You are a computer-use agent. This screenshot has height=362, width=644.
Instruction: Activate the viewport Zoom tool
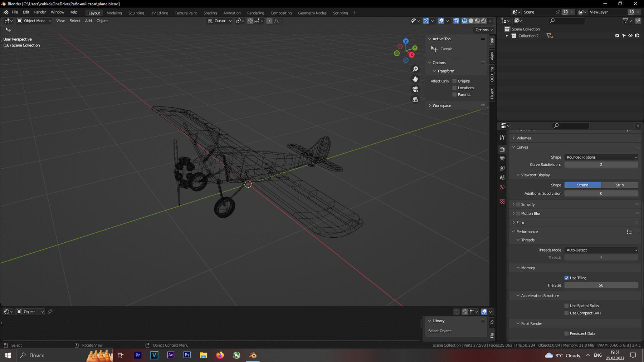pyautogui.click(x=415, y=68)
